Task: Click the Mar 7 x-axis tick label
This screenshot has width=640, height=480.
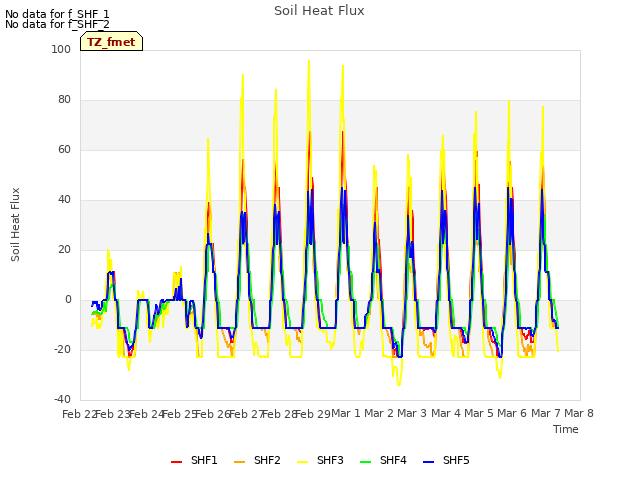Action: [546, 413]
